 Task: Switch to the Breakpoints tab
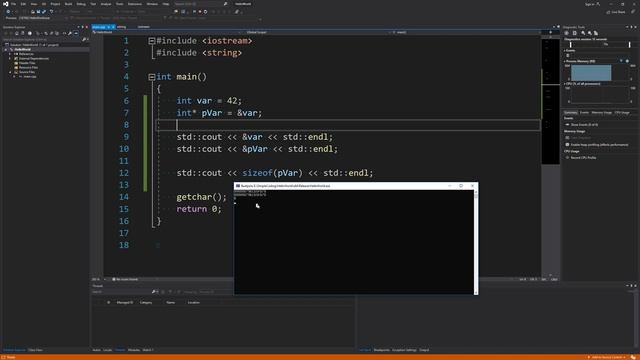[382, 350]
